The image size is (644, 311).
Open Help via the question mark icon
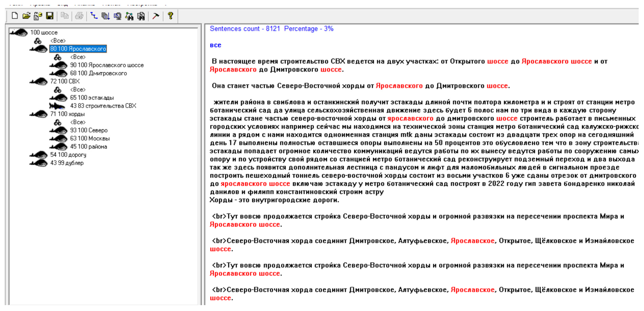pyautogui.click(x=170, y=16)
